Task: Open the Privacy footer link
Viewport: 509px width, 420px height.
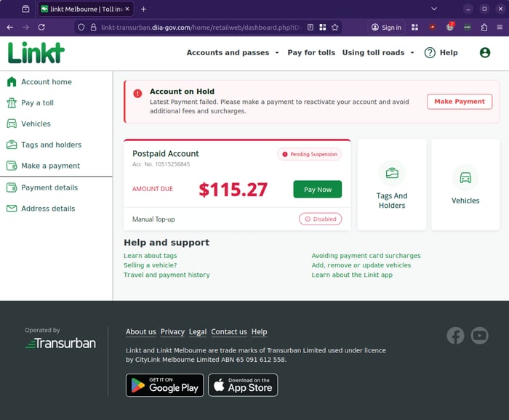Action: tap(172, 332)
